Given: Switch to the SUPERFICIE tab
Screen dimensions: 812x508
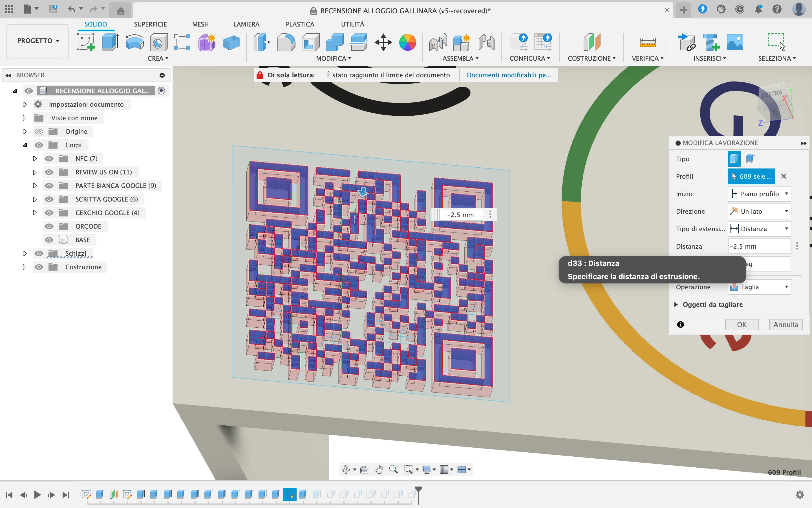Looking at the screenshot, I should (150, 24).
